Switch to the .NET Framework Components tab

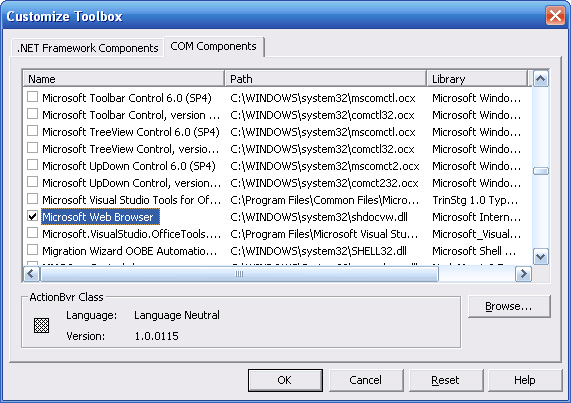87,48
